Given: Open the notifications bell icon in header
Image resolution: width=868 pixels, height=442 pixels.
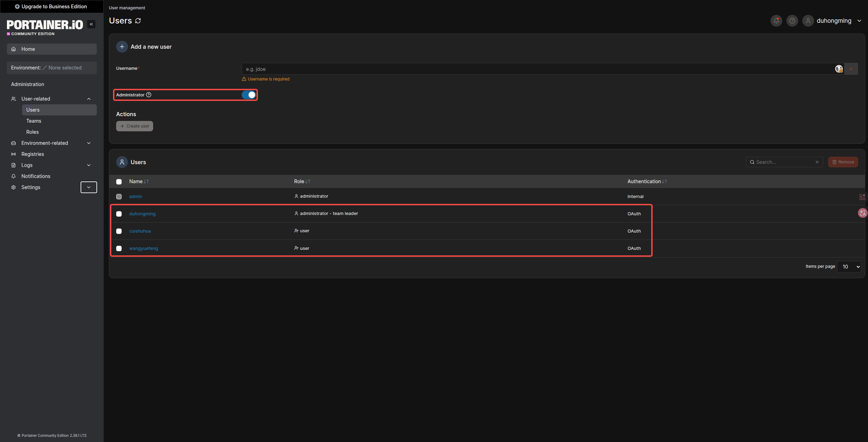Looking at the screenshot, I should tap(776, 21).
